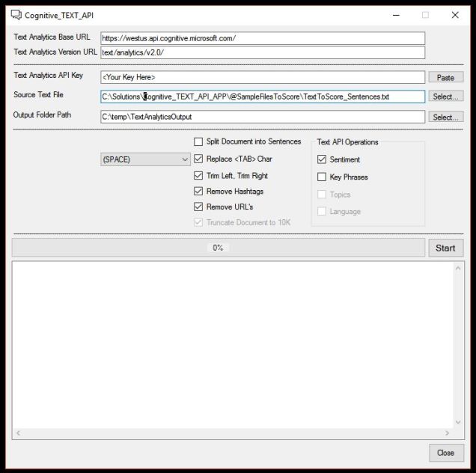Enable the Key Phrases operation
The height and width of the screenshot is (473, 476).
tap(322, 177)
